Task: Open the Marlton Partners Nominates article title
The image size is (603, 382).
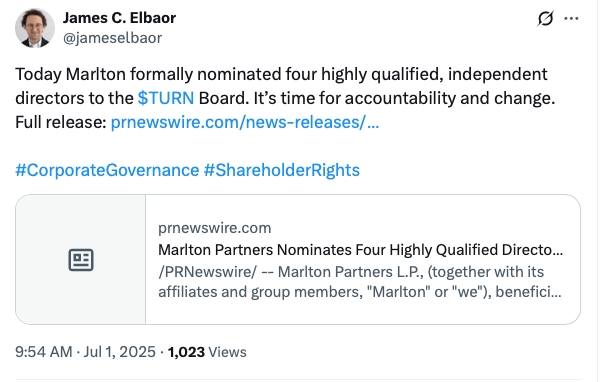Action: coord(360,250)
